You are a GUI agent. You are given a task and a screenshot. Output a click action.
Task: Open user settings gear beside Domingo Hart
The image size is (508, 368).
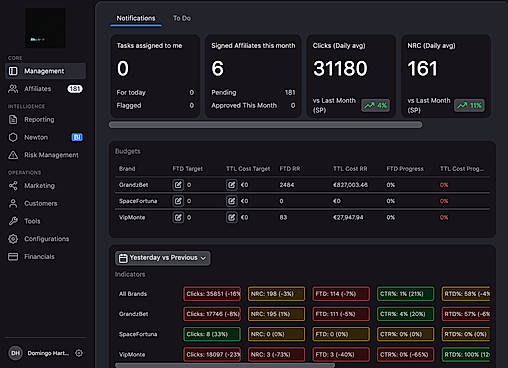(79, 353)
